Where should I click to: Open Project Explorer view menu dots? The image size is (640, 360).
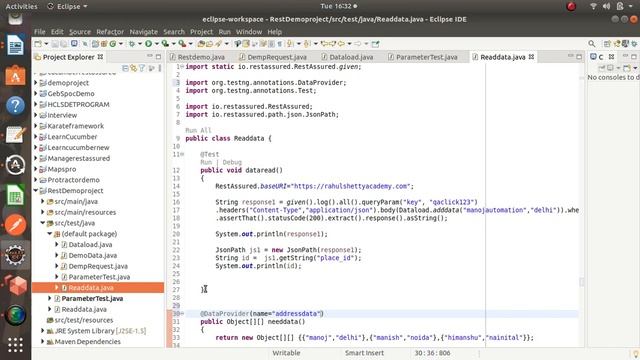point(160,68)
